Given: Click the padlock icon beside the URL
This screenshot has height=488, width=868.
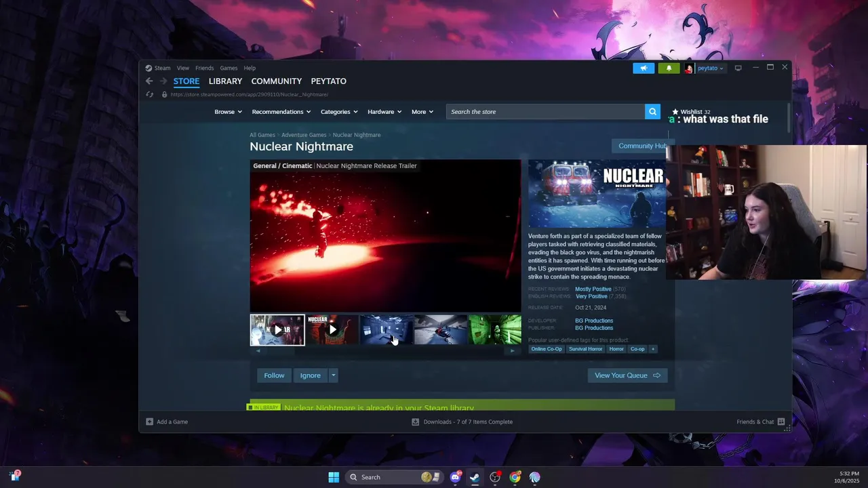Looking at the screenshot, I should (164, 94).
